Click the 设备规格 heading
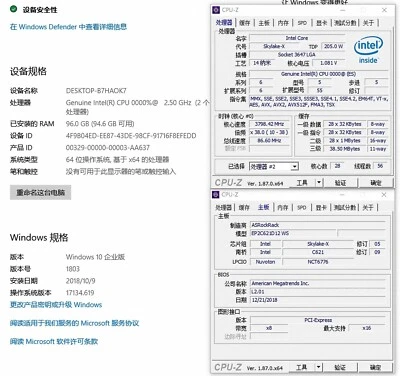This screenshot has width=400, height=376. [28, 71]
